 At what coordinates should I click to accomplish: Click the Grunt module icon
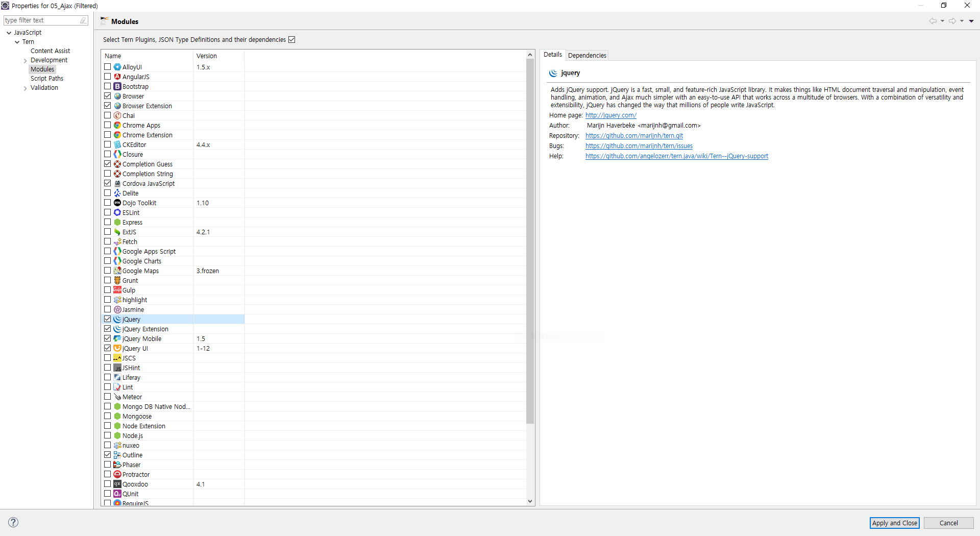pyautogui.click(x=117, y=280)
